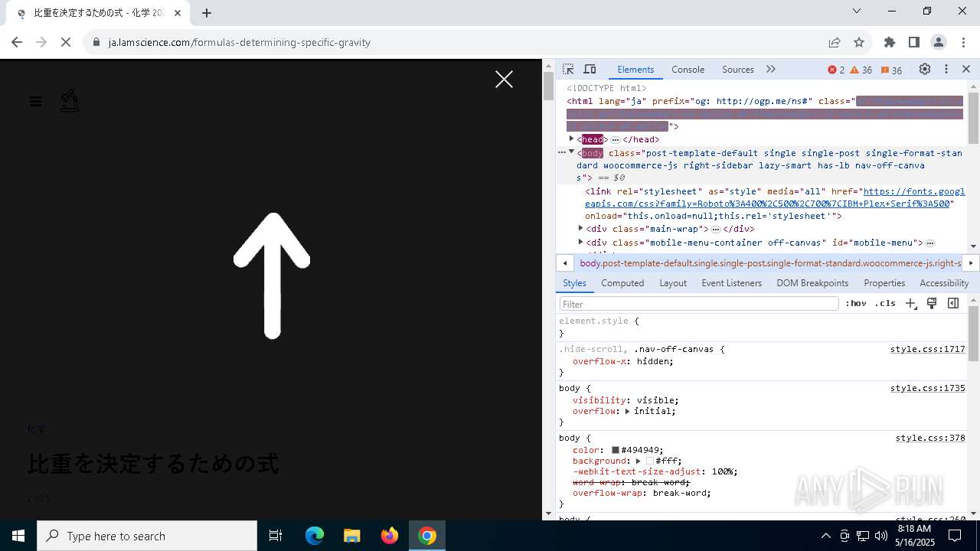Expand the main-wrap div node
The height and width of the screenshot is (551, 980).
[x=580, y=228]
